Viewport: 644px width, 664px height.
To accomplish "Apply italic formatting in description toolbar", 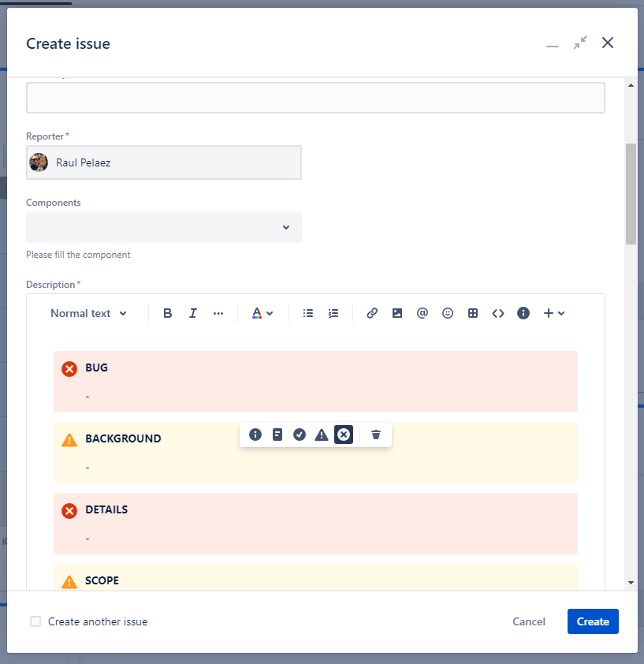I will pos(193,313).
